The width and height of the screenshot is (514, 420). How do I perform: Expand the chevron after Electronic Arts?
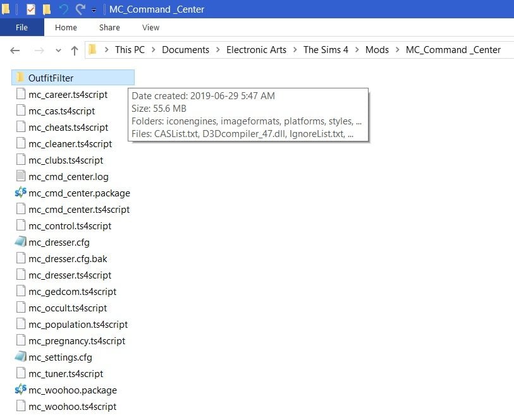point(295,50)
